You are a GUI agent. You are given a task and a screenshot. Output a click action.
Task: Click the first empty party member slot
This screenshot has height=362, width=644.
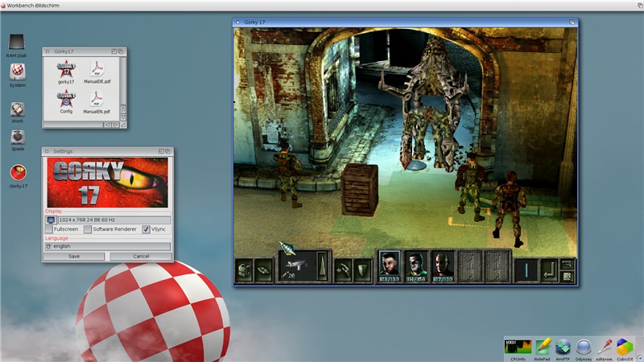(470, 266)
